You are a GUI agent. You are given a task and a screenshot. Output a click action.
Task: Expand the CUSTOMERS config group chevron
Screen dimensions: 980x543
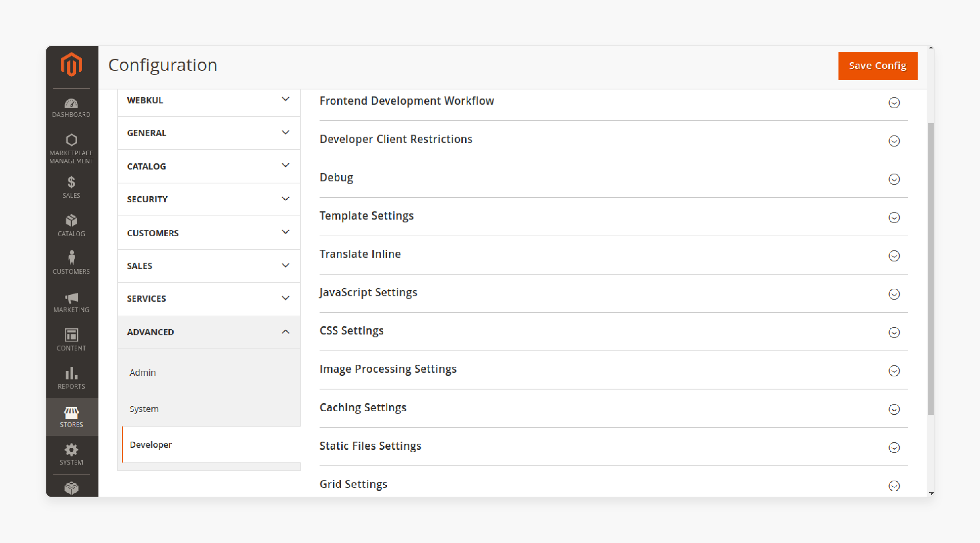point(286,232)
